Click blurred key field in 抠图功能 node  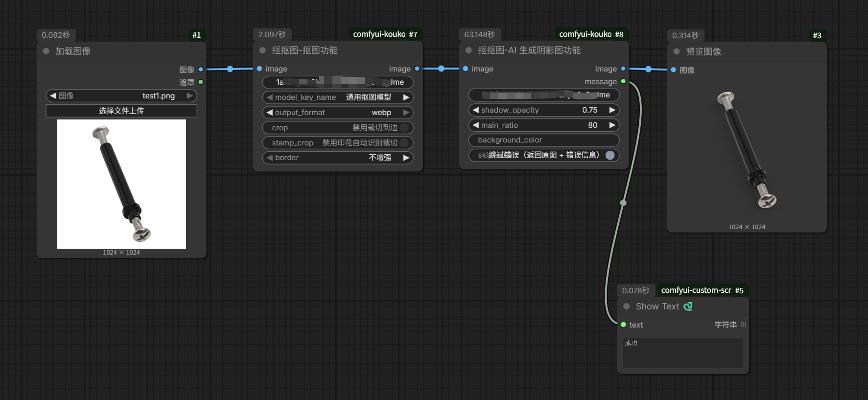coord(338,82)
